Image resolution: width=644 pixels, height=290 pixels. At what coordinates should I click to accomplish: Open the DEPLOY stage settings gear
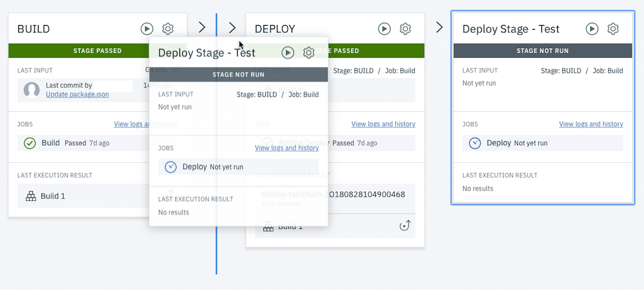click(x=405, y=29)
